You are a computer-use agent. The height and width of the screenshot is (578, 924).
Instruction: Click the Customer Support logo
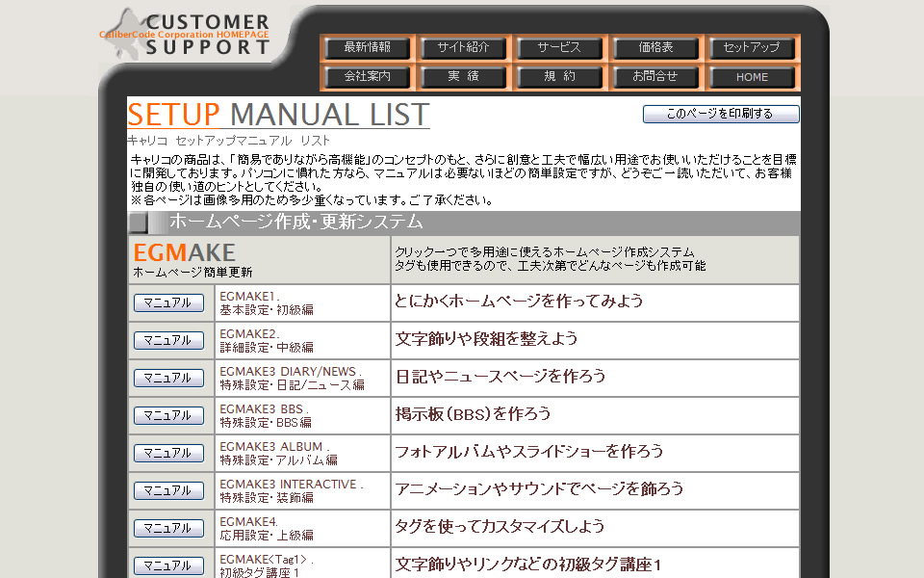point(185,34)
